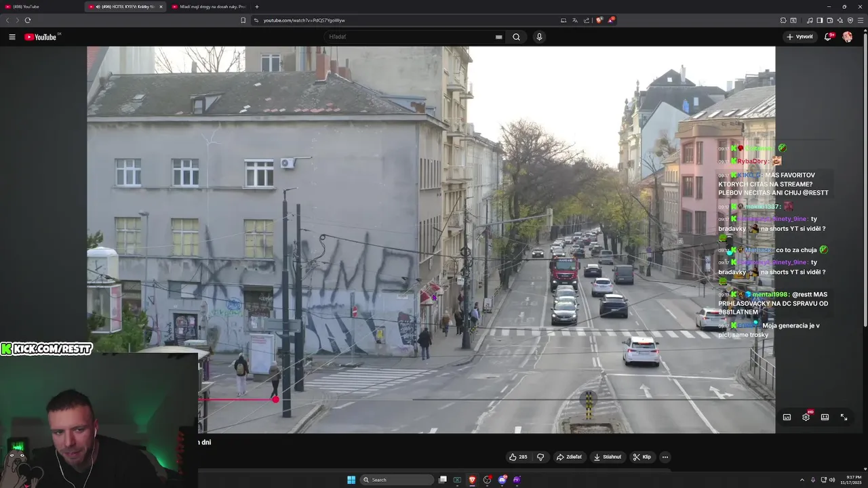Open a new browser tab
Viewport: 868px width, 488px height.
[x=256, y=7]
